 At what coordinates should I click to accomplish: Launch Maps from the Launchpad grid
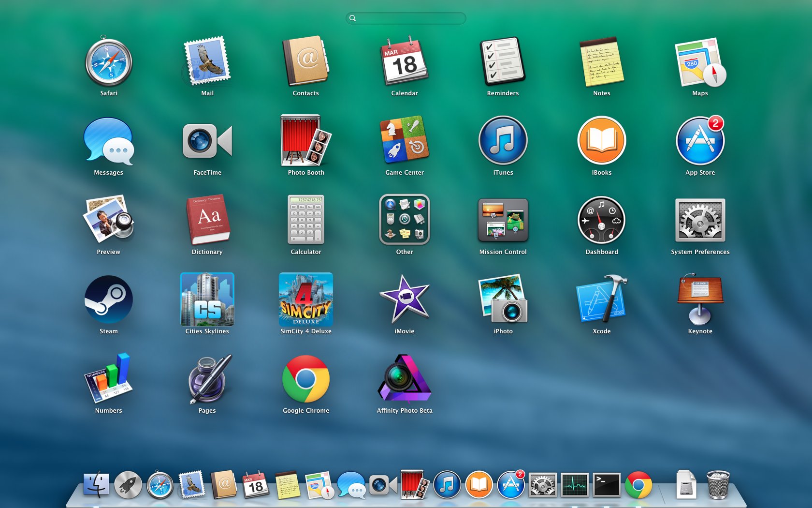click(x=700, y=62)
